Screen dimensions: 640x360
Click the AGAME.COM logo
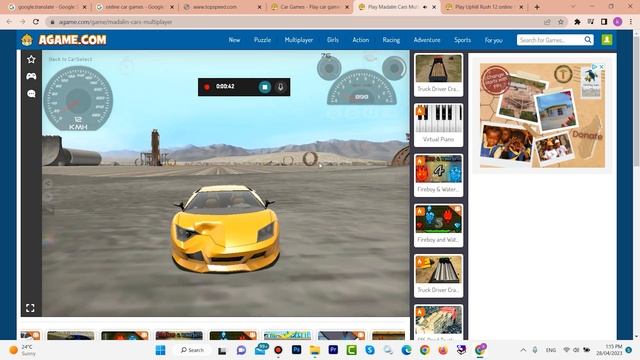tap(64, 40)
